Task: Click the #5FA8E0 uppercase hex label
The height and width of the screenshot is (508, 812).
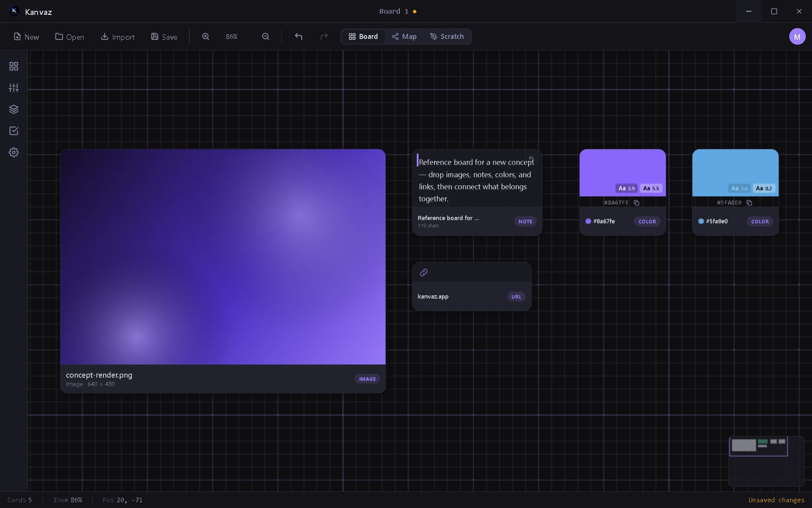Action: point(729,203)
